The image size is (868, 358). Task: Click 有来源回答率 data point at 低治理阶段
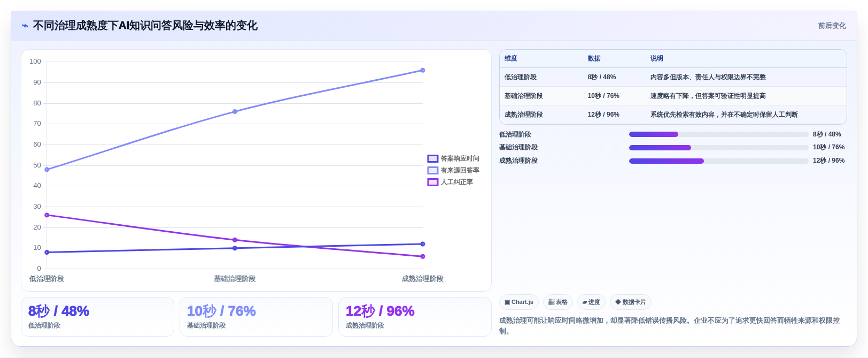pos(47,170)
